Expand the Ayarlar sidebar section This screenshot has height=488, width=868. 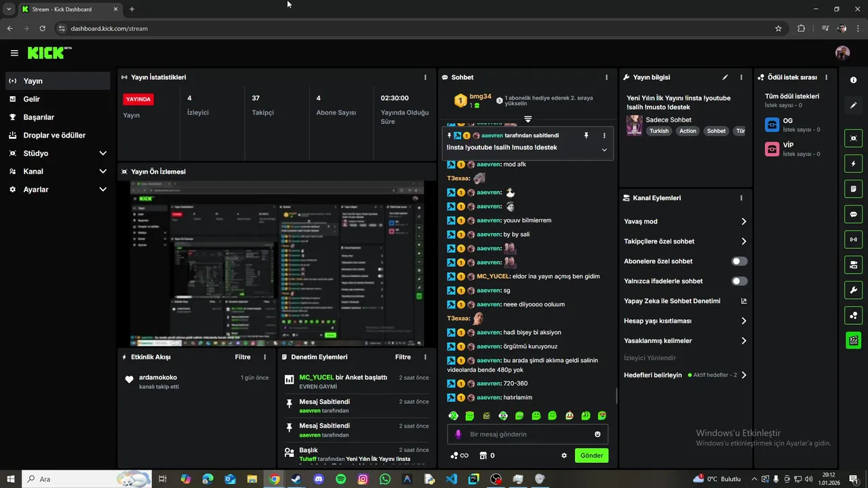pos(103,190)
